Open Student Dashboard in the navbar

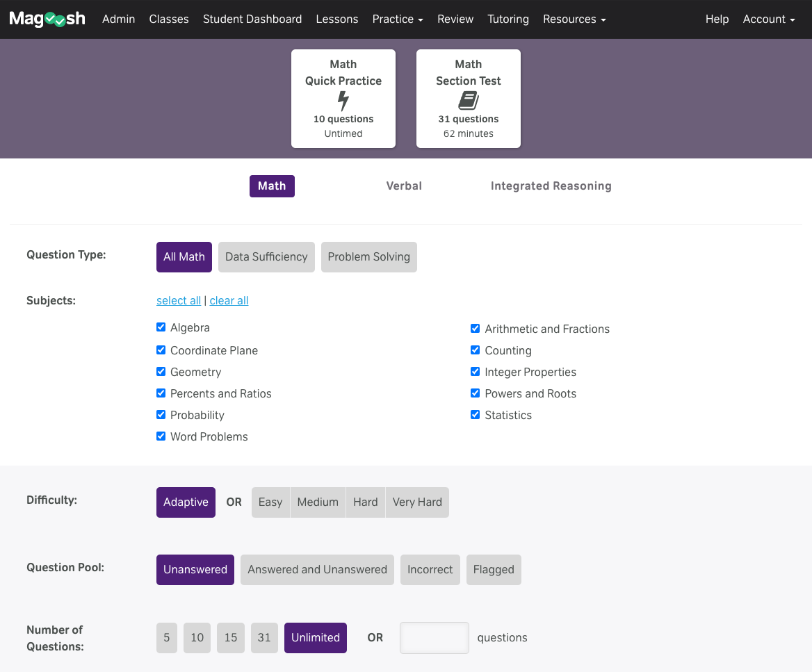[x=252, y=19]
